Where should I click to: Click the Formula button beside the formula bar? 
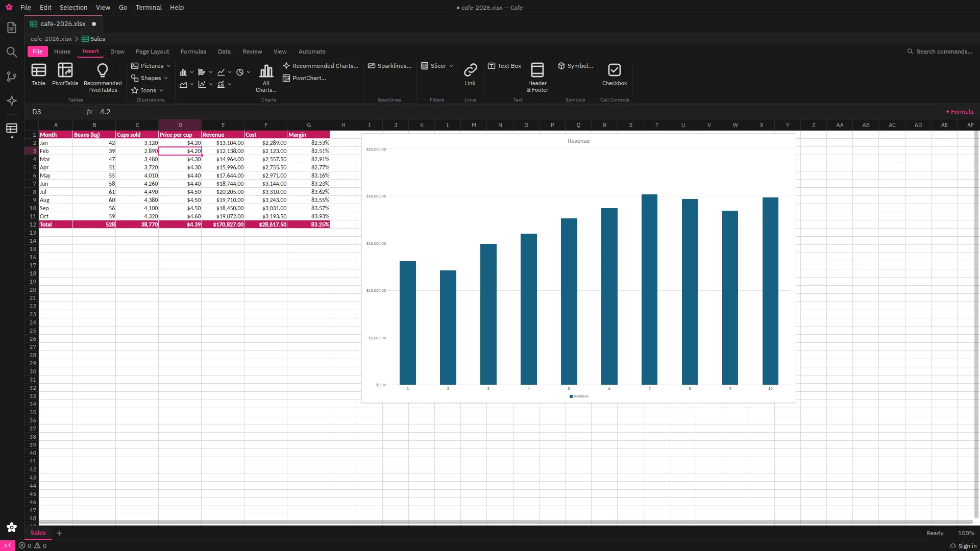[960, 112]
